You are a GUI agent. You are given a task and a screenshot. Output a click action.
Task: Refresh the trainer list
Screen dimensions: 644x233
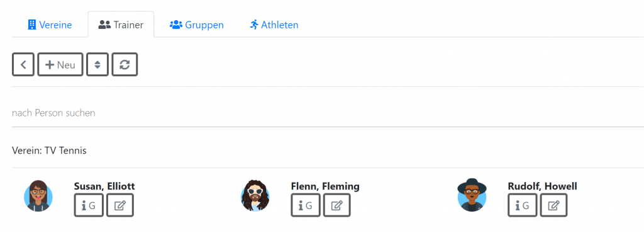[x=125, y=64]
